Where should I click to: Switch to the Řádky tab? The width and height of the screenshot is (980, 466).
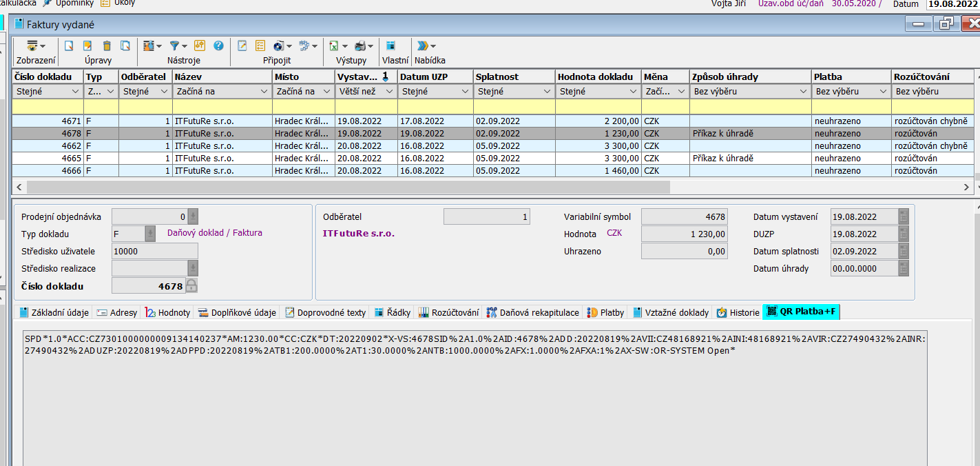(x=393, y=312)
